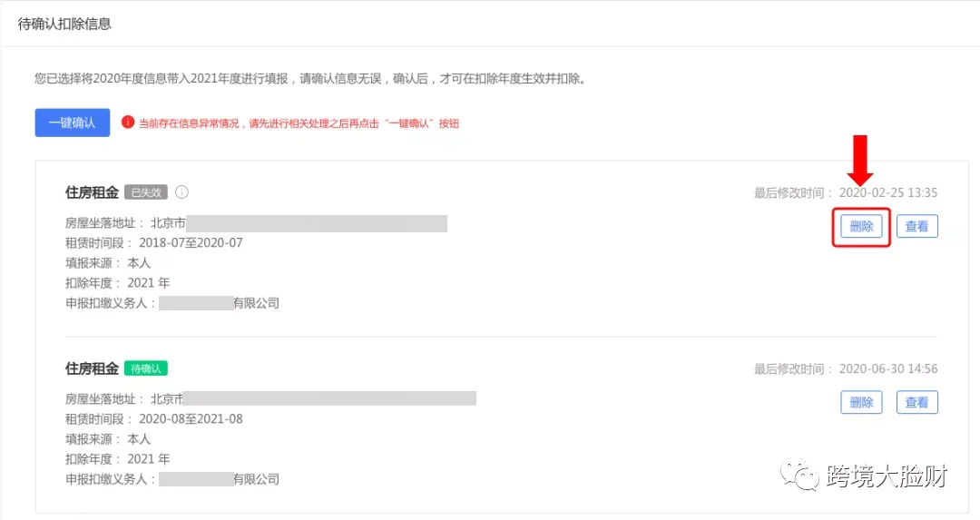This screenshot has height=520, width=980.
Task: Open 查看 for the 待确认 rental record
Action: pos(916,403)
